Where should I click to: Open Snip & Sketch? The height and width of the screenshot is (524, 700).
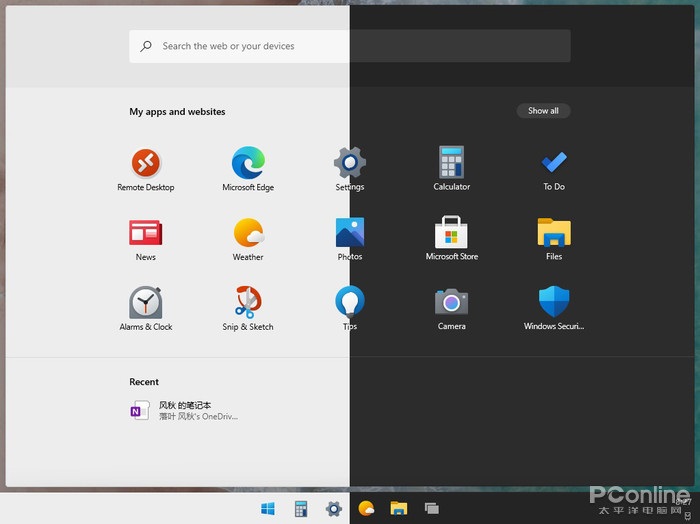(x=248, y=303)
